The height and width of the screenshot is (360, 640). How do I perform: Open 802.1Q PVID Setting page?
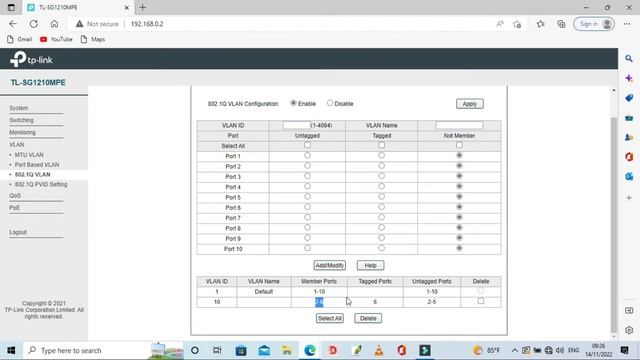pos(41,184)
